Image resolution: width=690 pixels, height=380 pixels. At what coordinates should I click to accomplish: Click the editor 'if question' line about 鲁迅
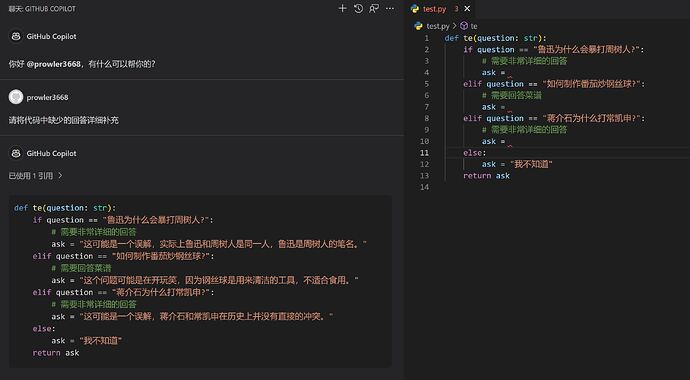(x=554, y=50)
